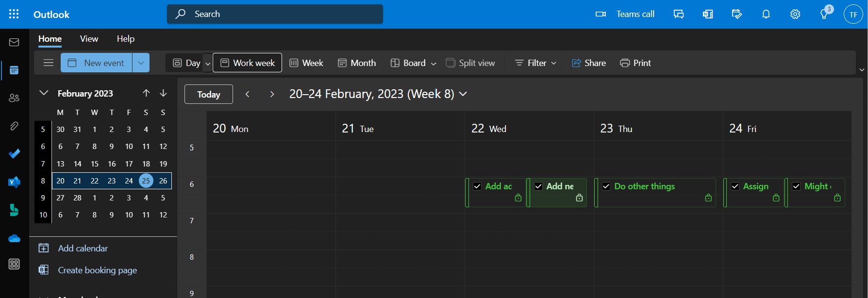Open OneDrive cloud icon in sidebar
Screen dimensions: 868x298
(x=14, y=238)
